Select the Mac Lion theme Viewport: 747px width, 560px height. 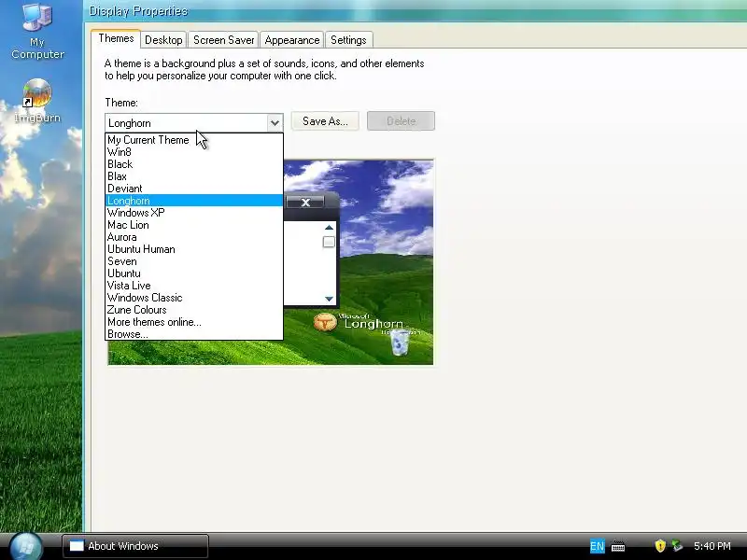pyautogui.click(x=194, y=225)
